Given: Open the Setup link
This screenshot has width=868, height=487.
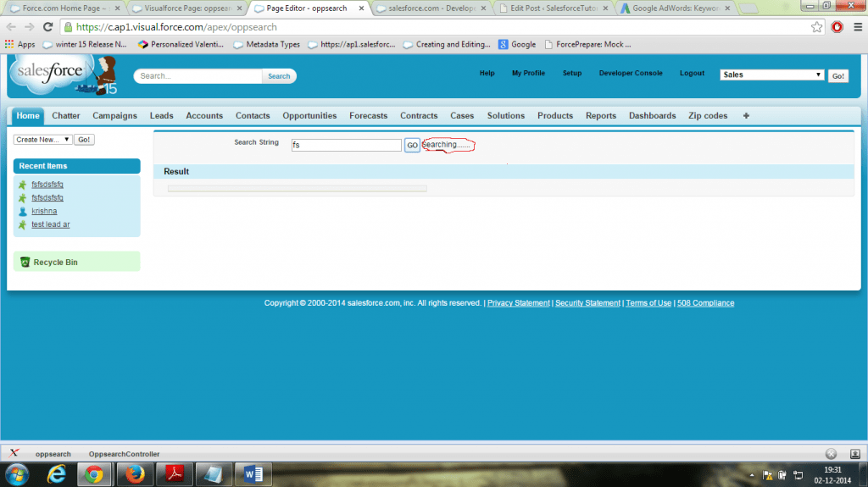Looking at the screenshot, I should pos(572,73).
